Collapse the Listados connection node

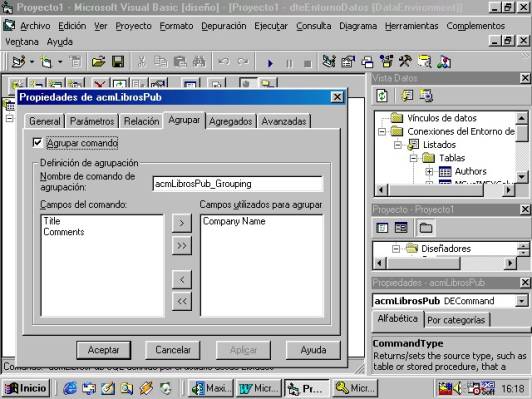coord(398,145)
